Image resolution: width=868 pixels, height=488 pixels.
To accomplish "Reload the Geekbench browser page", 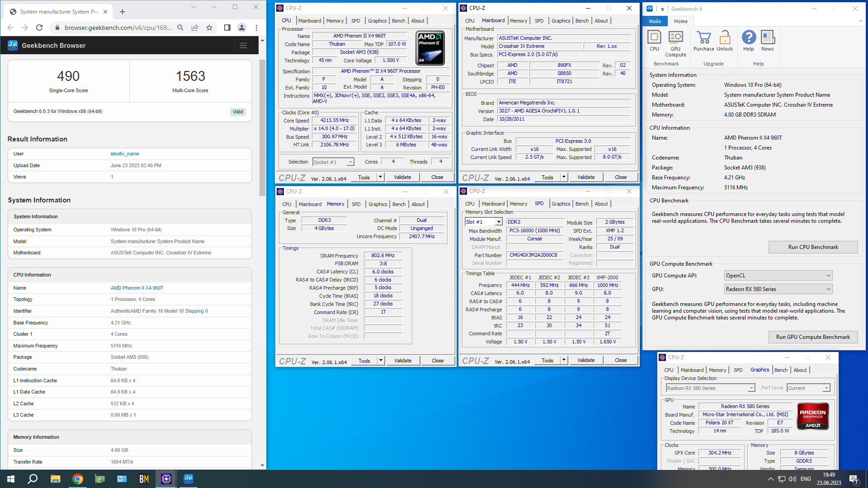I will tap(39, 28).
